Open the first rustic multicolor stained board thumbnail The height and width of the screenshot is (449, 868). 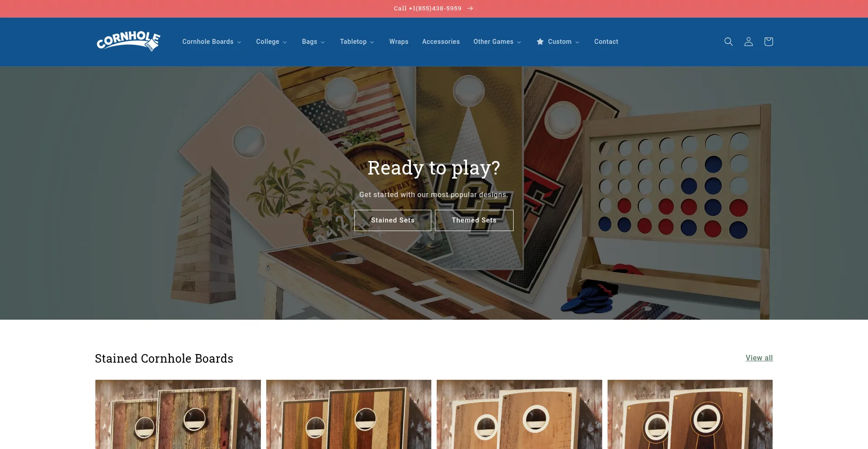coord(178,414)
